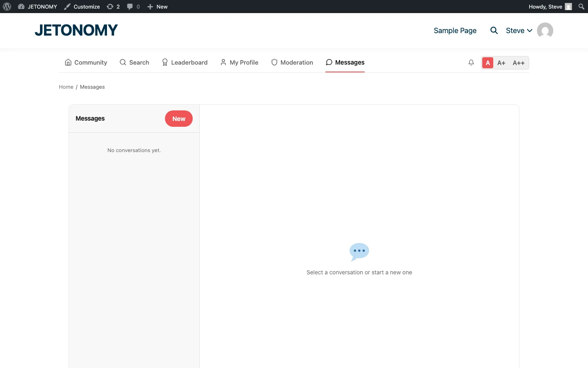This screenshot has width=588, height=368.
Task: Open the Howdy Steve menu
Action: pyautogui.click(x=547, y=7)
